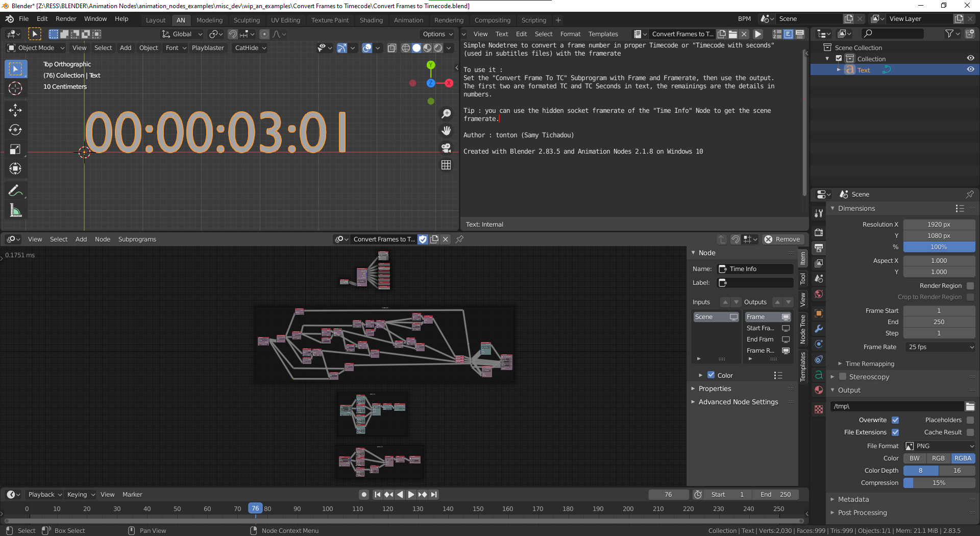Adjust Resolution percentage 100% slider
Viewport: 980px width, 536px height.
tap(940, 247)
